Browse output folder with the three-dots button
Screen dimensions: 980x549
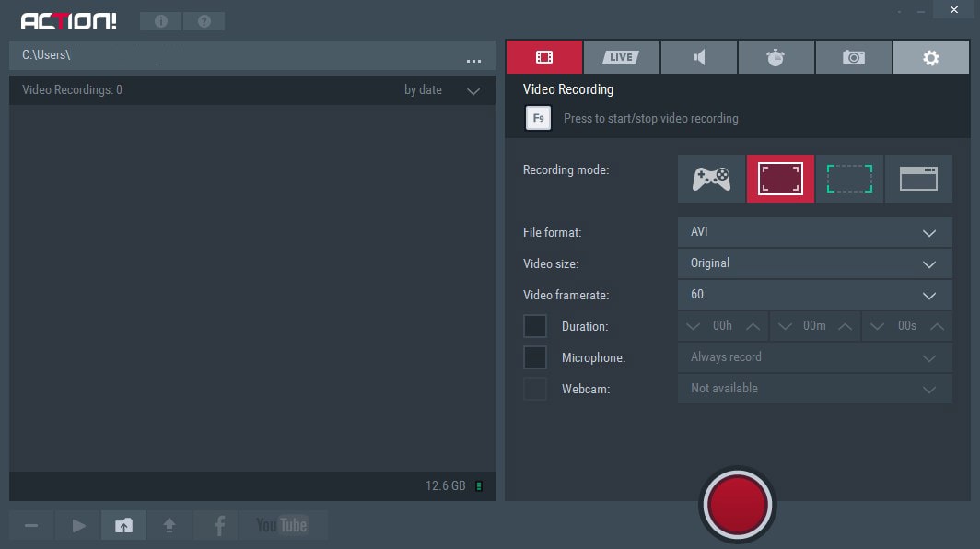473,61
